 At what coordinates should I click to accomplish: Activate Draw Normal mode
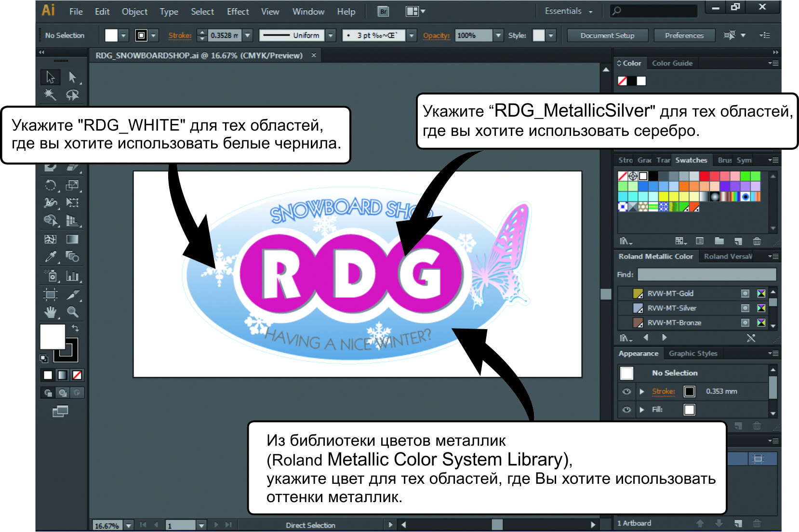coord(48,393)
